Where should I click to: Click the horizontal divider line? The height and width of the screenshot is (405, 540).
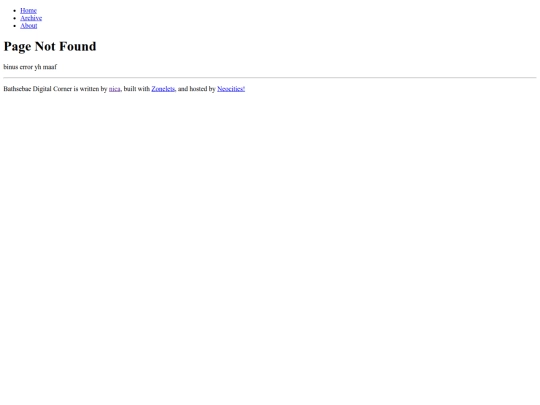click(x=270, y=78)
